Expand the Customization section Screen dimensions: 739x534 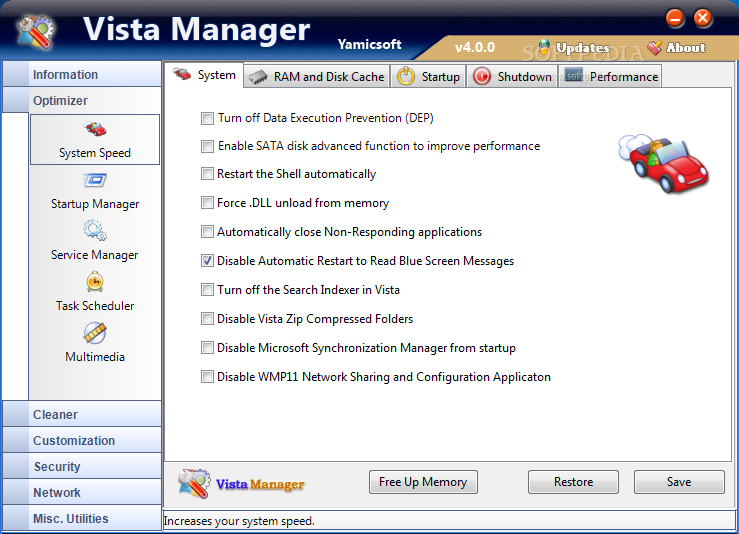(x=82, y=440)
